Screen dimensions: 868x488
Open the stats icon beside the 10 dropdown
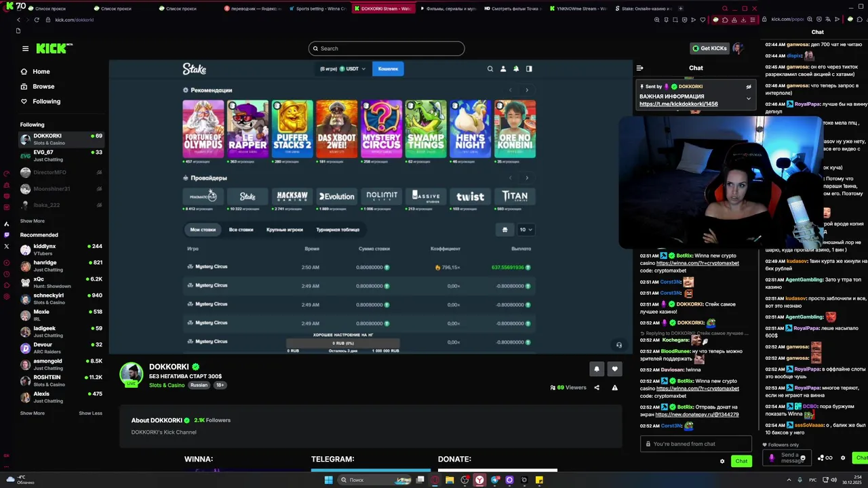505,230
